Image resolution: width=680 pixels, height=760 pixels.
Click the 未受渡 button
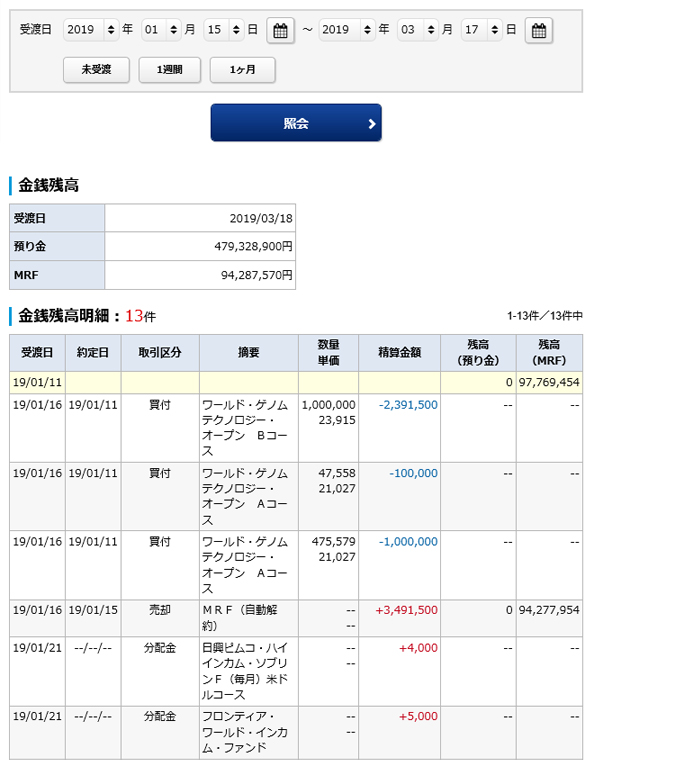point(96,70)
